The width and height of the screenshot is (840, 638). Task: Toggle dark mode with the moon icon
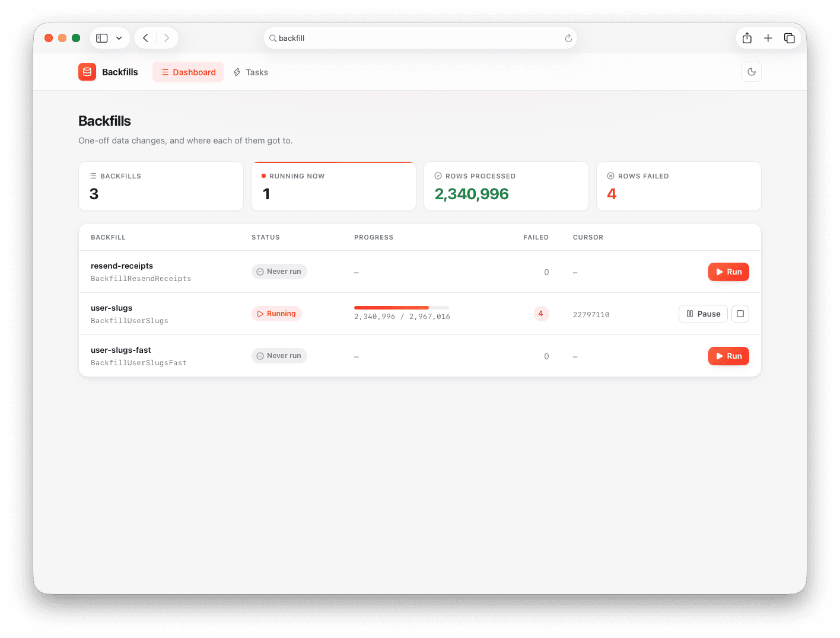pyautogui.click(x=752, y=72)
